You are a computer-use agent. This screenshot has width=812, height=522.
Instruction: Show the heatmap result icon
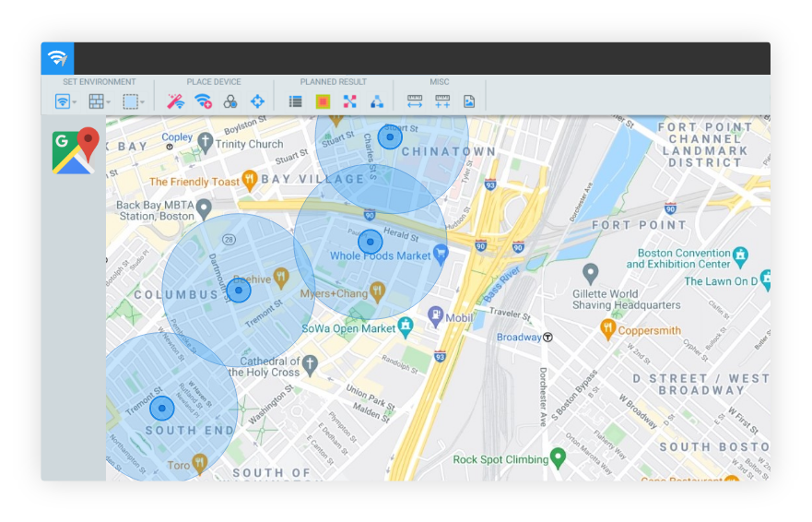coord(323,101)
